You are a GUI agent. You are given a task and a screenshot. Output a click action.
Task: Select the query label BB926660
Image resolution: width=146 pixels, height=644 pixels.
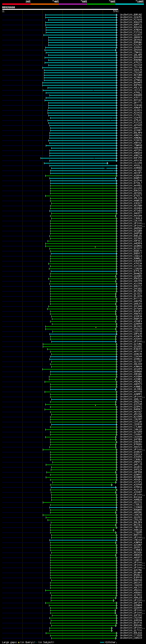coord(8,8)
